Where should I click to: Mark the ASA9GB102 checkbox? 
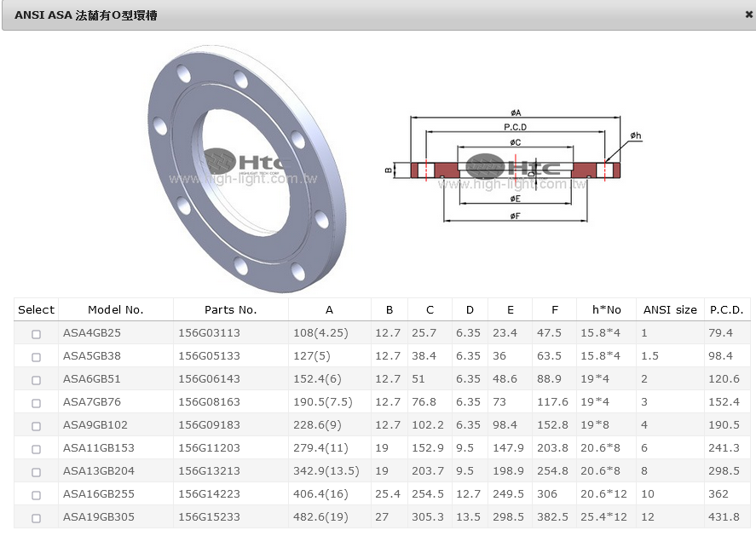pyautogui.click(x=36, y=426)
